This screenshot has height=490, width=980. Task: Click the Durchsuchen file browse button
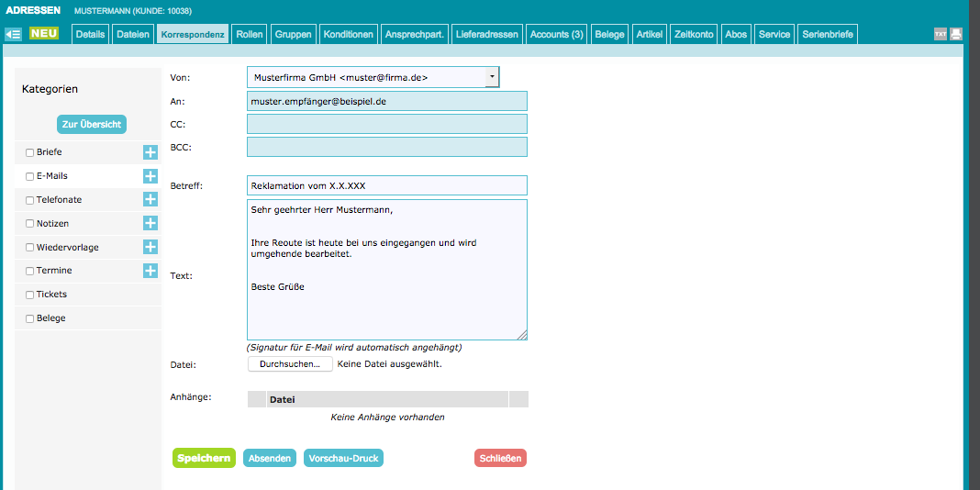tap(290, 363)
